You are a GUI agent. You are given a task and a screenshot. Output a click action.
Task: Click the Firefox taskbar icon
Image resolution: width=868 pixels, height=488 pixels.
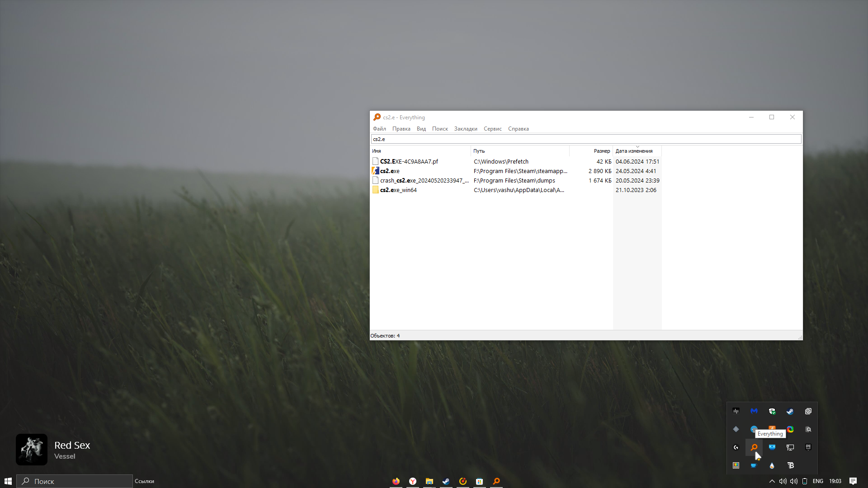[396, 481]
